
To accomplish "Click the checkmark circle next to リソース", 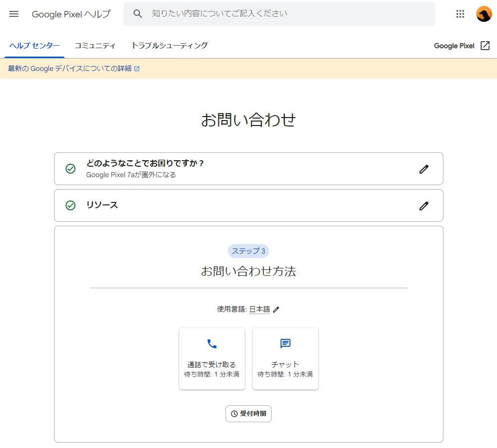I will point(70,205).
